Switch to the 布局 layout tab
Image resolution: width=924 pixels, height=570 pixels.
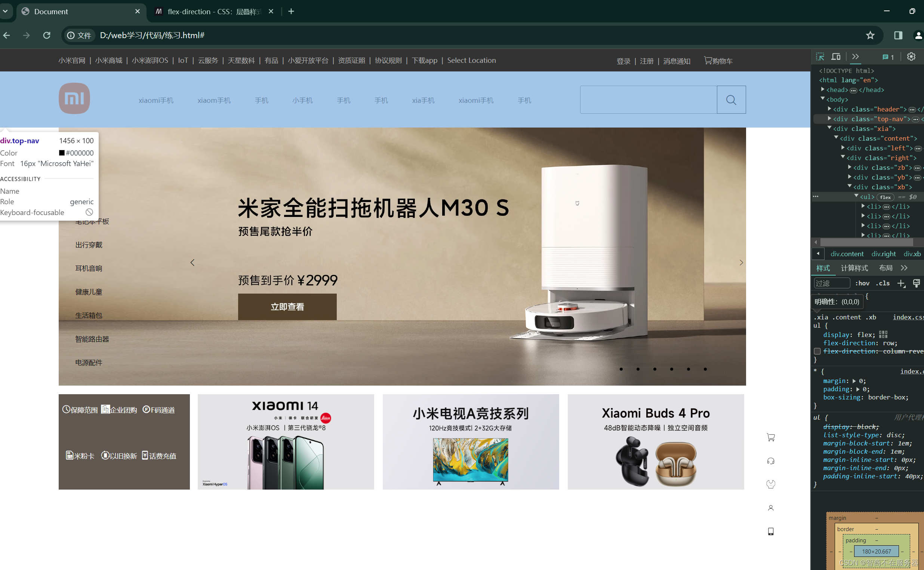(x=885, y=268)
